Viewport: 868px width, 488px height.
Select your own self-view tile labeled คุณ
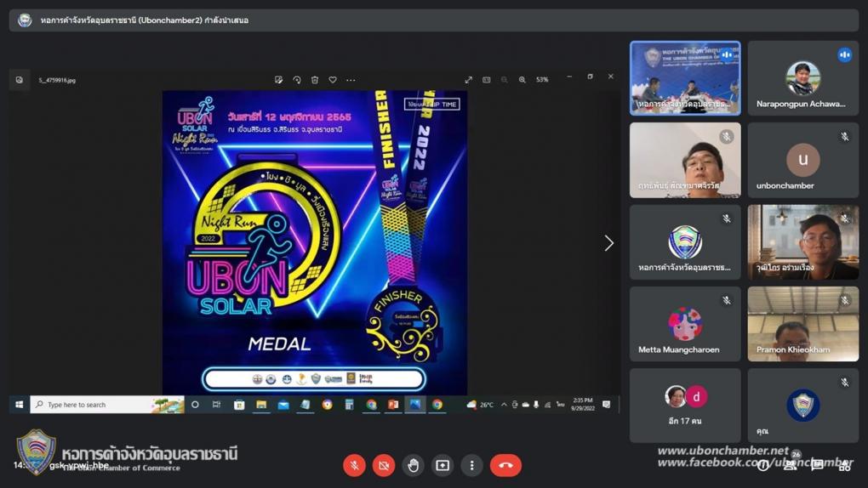coord(802,406)
